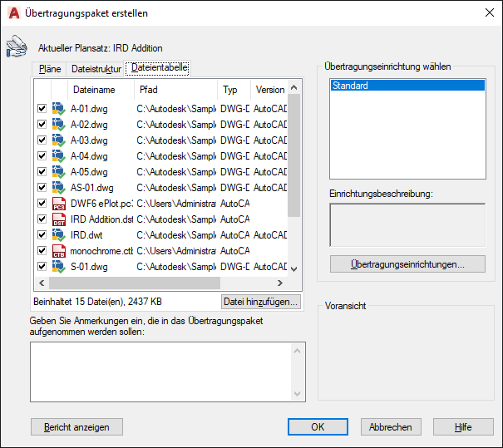Select the S-01.dwg drawing icon
Image resolution: width=503 pixels, height=448 pixels.
pyautogui.click(x=59, y=267)
